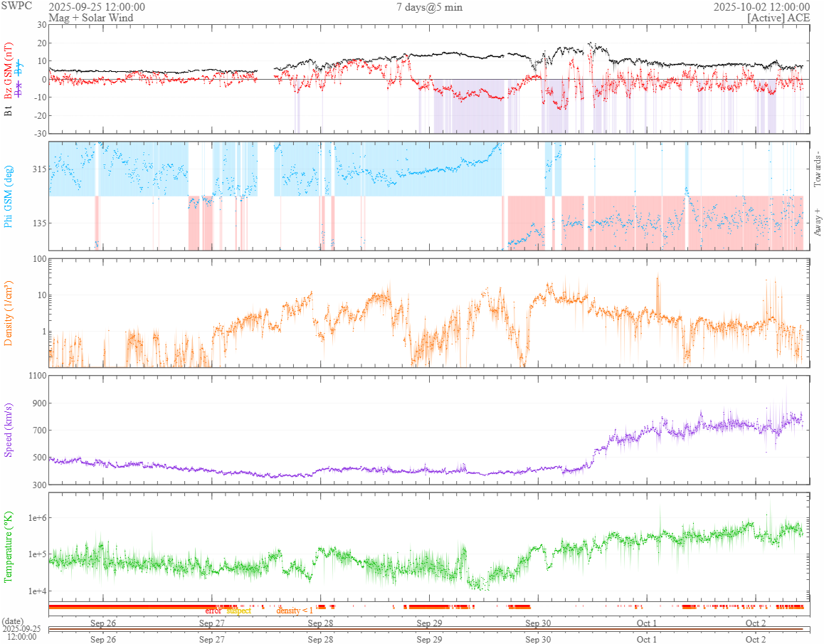Click the 100 tick on Density axis
824x644 pixels.
(x=39, y=258)
